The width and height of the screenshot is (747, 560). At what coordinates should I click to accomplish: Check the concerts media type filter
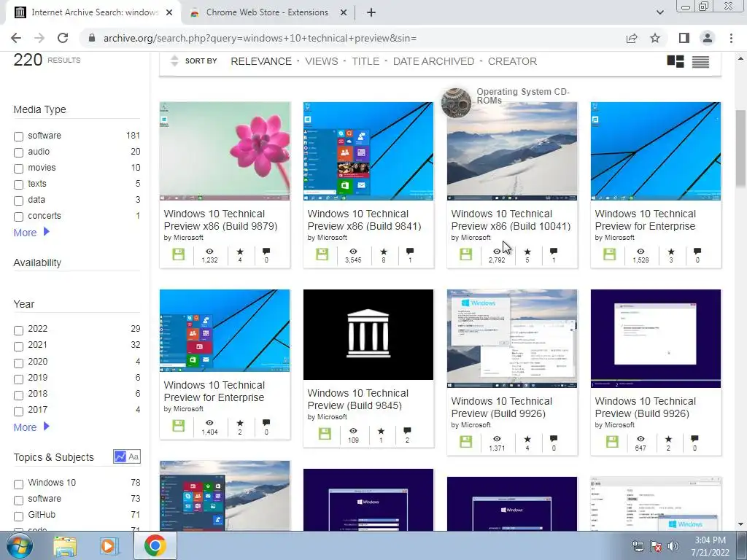tap(18, 217)
